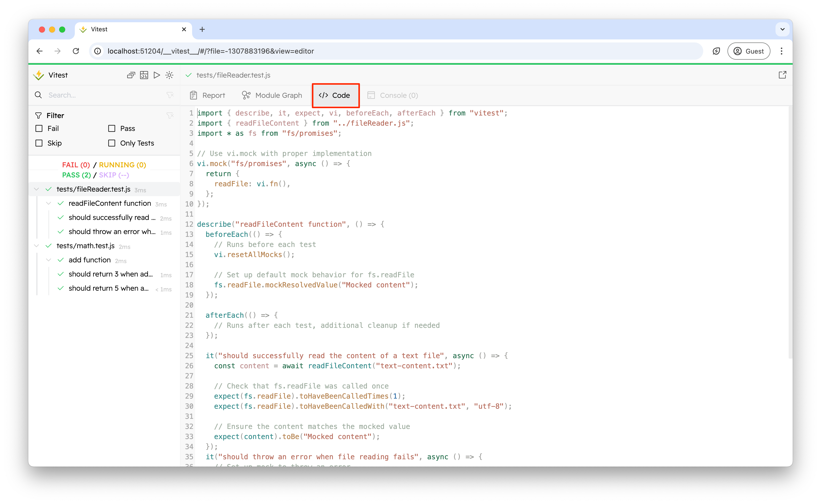
Task: Run all tests with the play icon
Action: [157, 75]
